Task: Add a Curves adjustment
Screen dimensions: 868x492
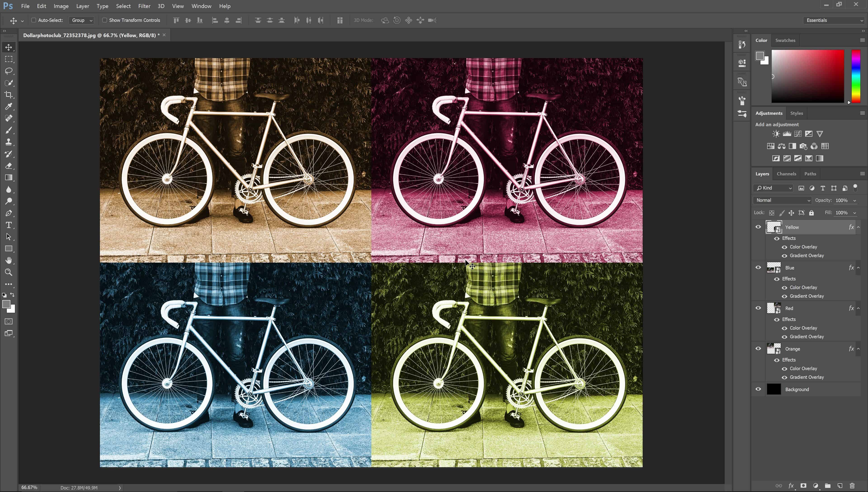Action: click(798, 134)
